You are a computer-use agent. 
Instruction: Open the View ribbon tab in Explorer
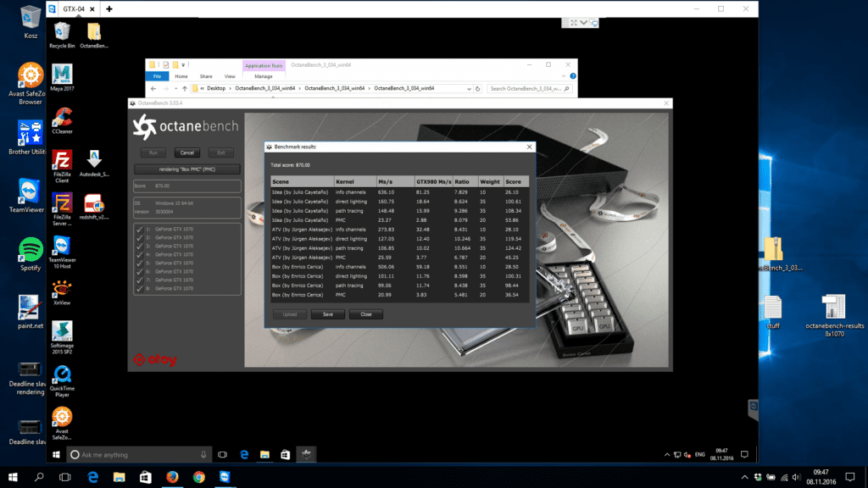(x=230, y=76)
